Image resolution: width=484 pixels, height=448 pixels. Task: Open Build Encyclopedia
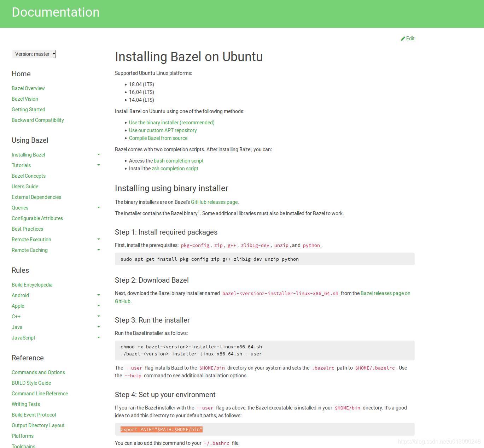pos(32,285)
